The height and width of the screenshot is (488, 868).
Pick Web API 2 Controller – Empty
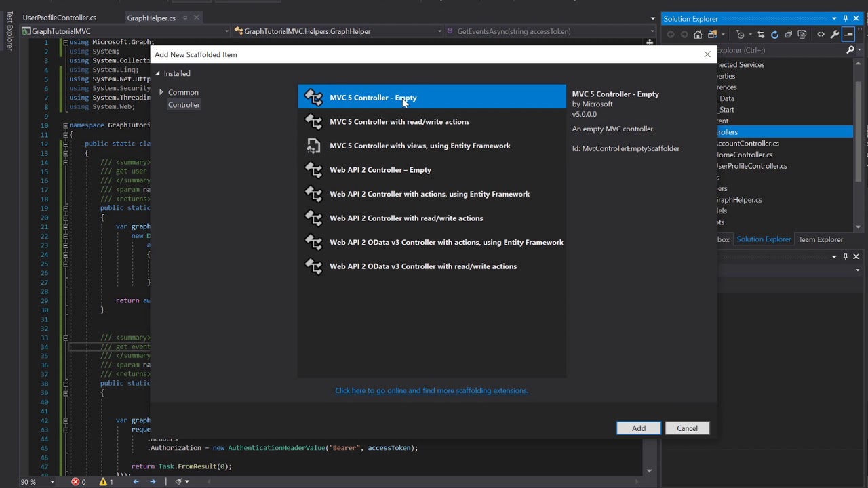point(432,169)
